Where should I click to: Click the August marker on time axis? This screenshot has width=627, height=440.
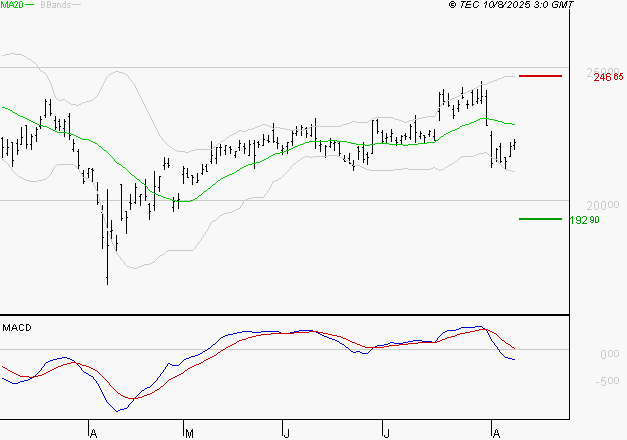coord(496,433)
